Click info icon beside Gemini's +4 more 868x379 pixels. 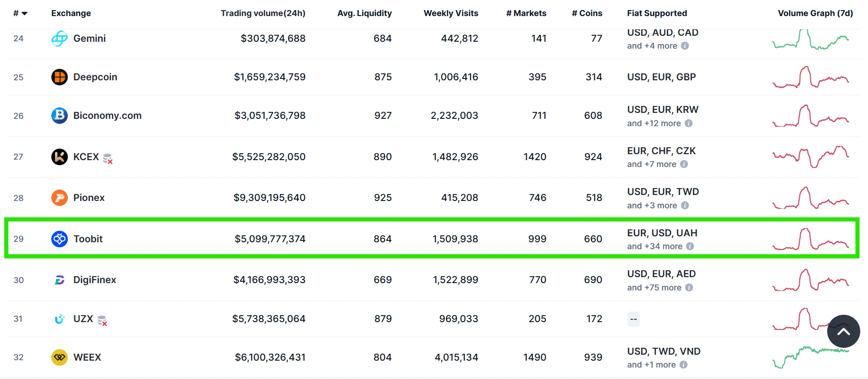[x=685, y=46]
